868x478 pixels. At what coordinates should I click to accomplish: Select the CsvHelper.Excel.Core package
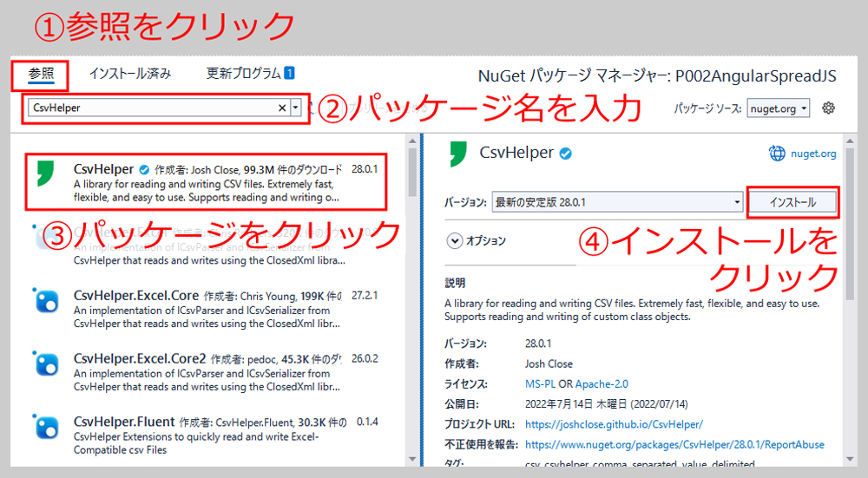tap(206, 309)
